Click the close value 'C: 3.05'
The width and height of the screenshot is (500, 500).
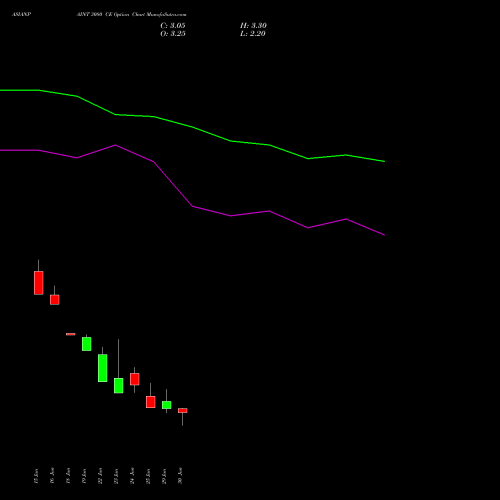click(x=173, y=26)
